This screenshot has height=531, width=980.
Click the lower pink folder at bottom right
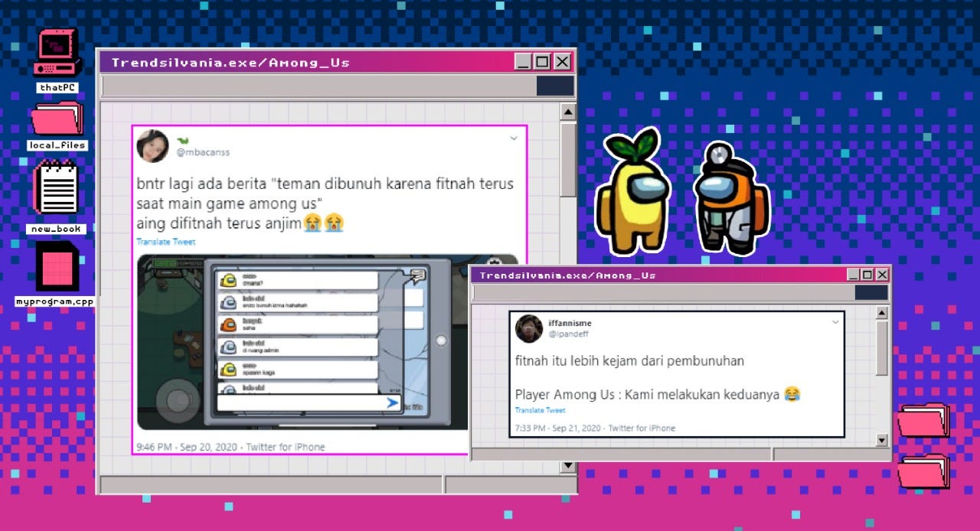point(923,471)
